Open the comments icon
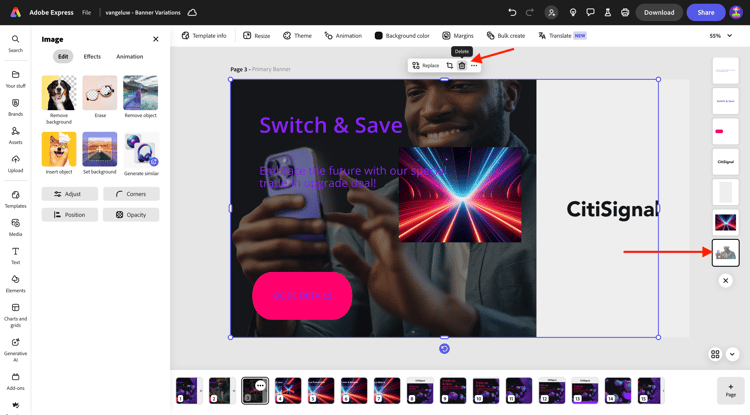 pyautogui.click(x=590, y=12)
